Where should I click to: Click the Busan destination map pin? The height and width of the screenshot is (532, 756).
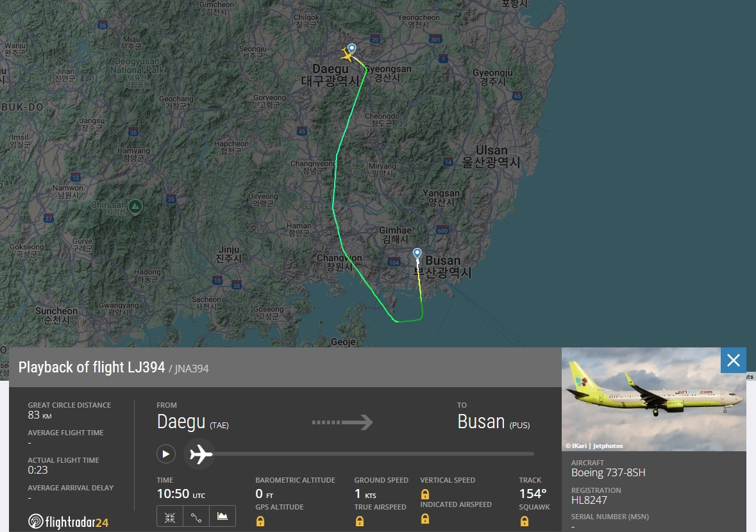(x=417, y=253)
